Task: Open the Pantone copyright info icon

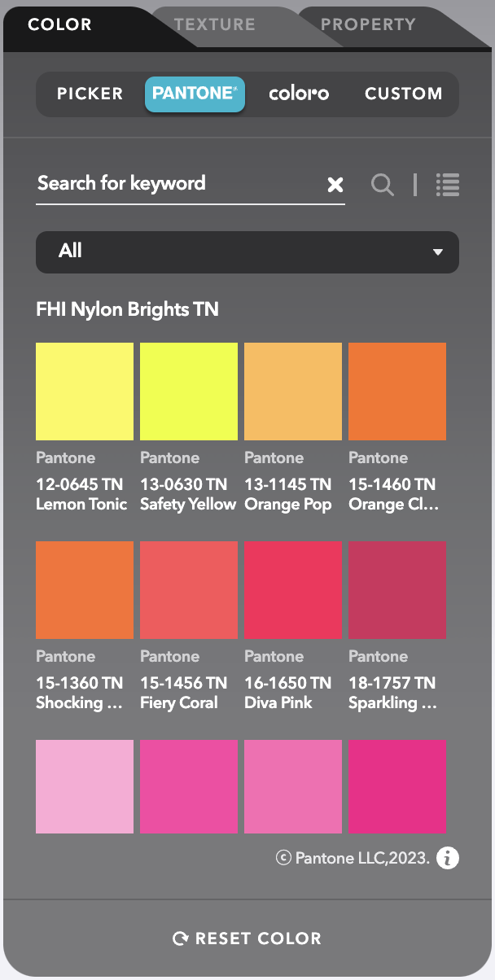Action: pos(448,857)
